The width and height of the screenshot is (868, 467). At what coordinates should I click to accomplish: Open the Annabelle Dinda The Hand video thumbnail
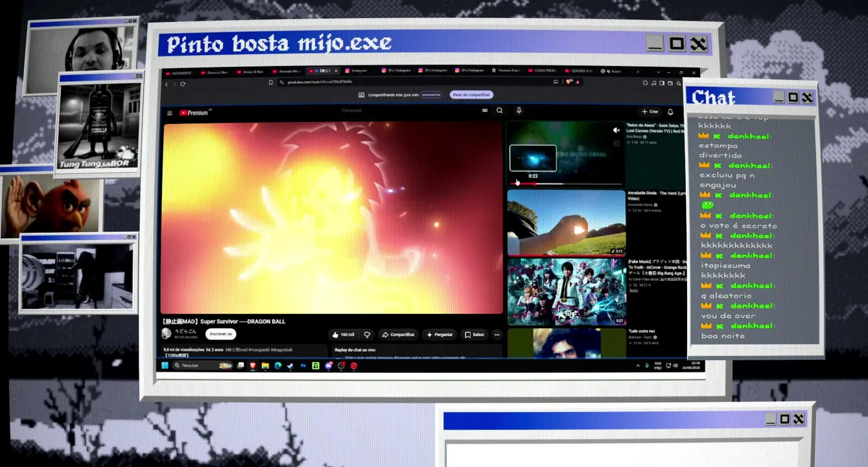[566, 222]
